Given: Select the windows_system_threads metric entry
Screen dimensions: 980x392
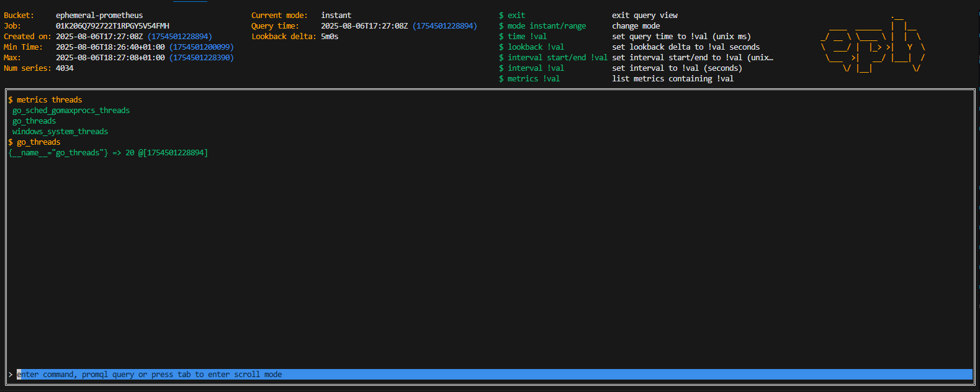Looking at the screenshot, I should (x=60, y=132).
